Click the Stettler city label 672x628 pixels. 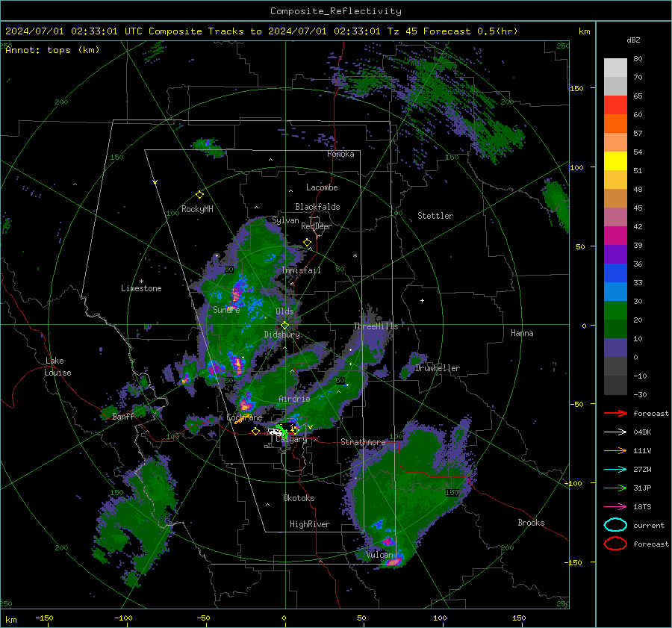coord(435,216)
